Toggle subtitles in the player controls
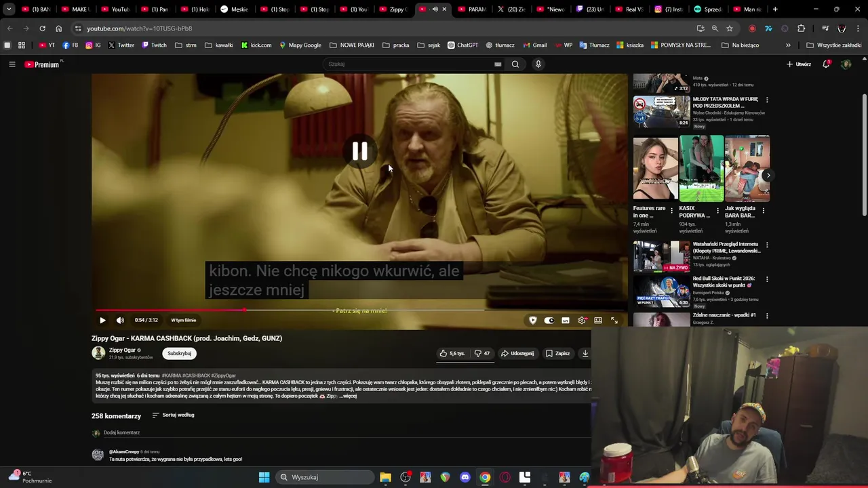Screen dimensions: 868x488 coord(566,320)
